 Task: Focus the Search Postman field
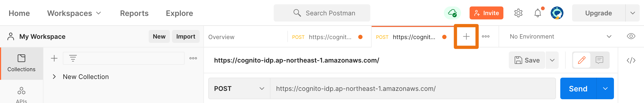pyautogui.click(x=322, y=13)
